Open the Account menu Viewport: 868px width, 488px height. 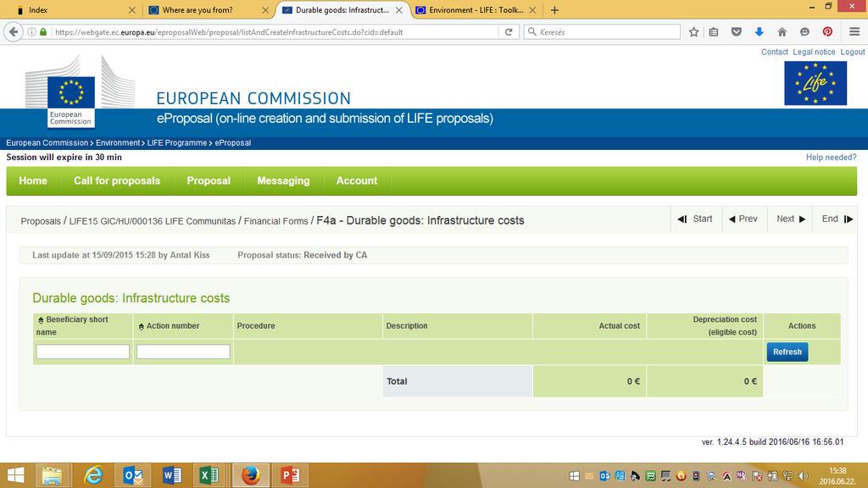coord(357,181)
